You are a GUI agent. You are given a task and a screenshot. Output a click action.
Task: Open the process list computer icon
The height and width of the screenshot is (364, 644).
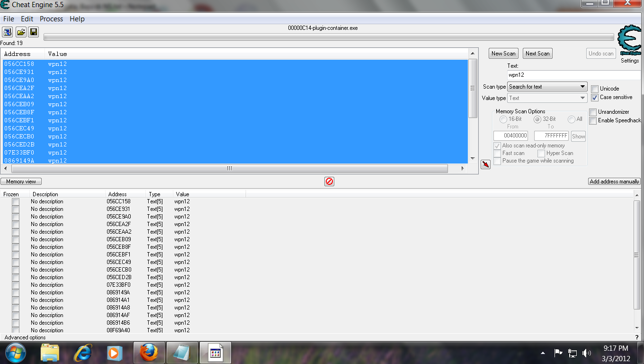tap(8, 32)
